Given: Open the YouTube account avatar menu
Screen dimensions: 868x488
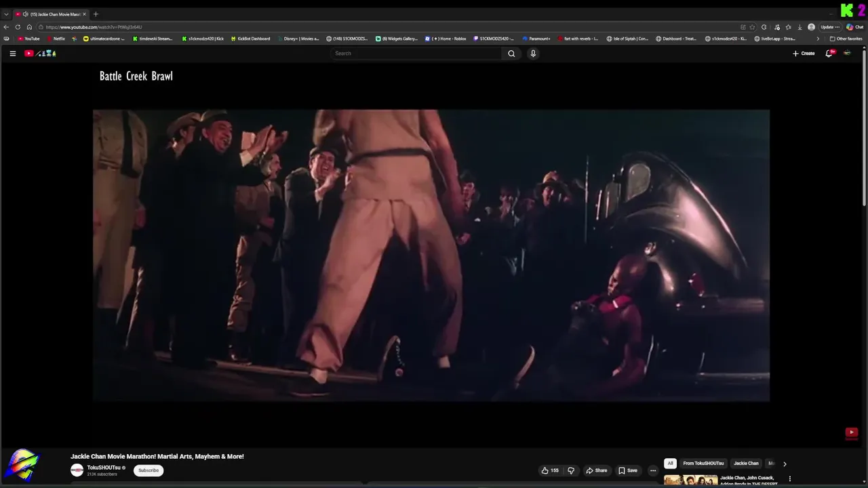Looking at the screenshot, I should (x=847, y=54).
